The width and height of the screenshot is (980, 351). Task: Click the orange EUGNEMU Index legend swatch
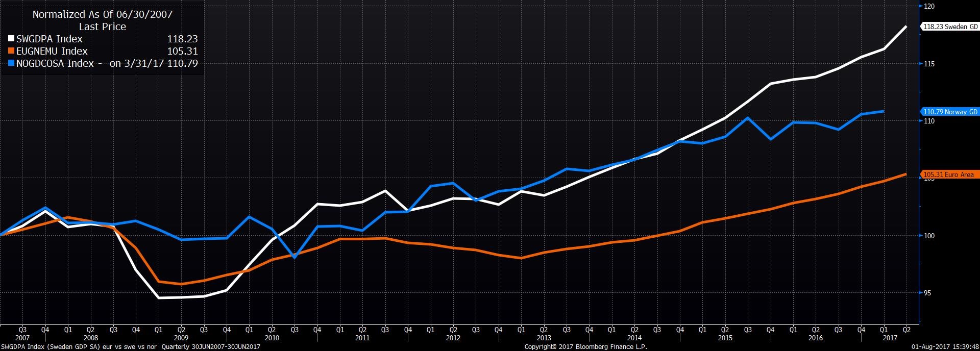(11, 51)
